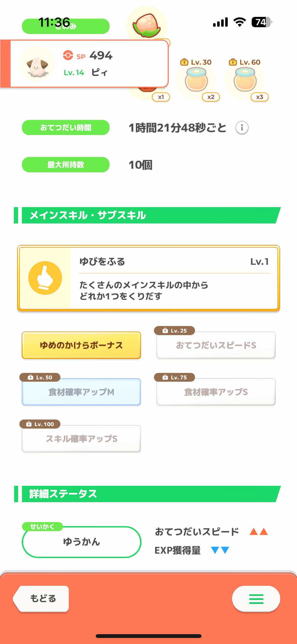
Task: Tap the info icon beside おてつだい時間
Action: coord(242,127)
